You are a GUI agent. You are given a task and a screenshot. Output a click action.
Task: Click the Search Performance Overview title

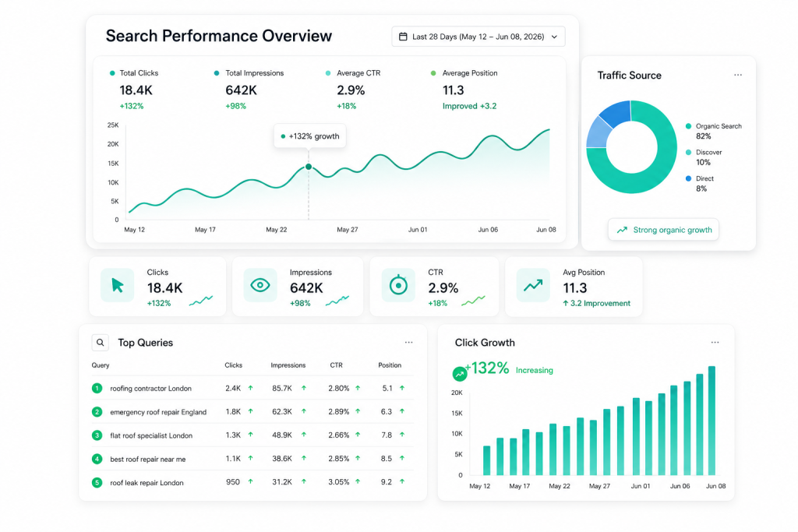(219, 36)
